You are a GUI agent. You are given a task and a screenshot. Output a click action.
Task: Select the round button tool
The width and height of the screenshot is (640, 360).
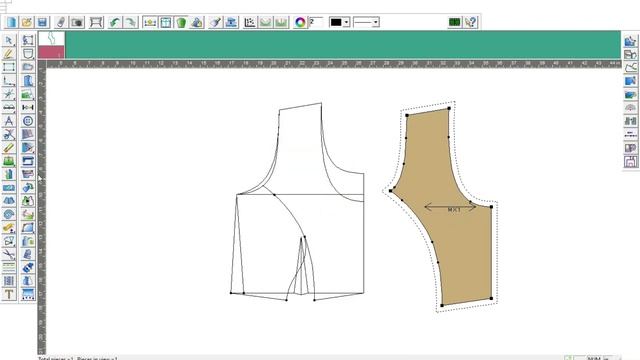pyautogui.click(x=28, y=121)
